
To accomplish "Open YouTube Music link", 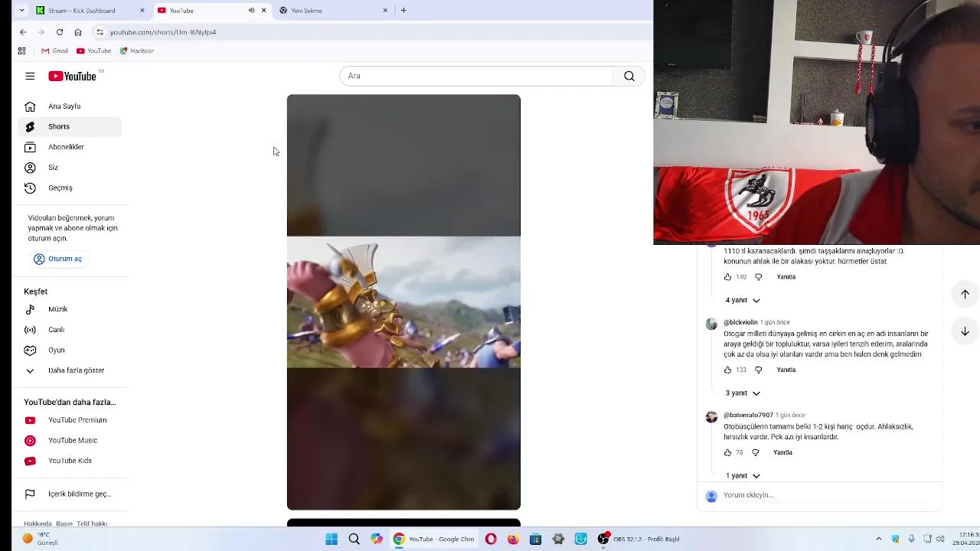I will (70, 440).
